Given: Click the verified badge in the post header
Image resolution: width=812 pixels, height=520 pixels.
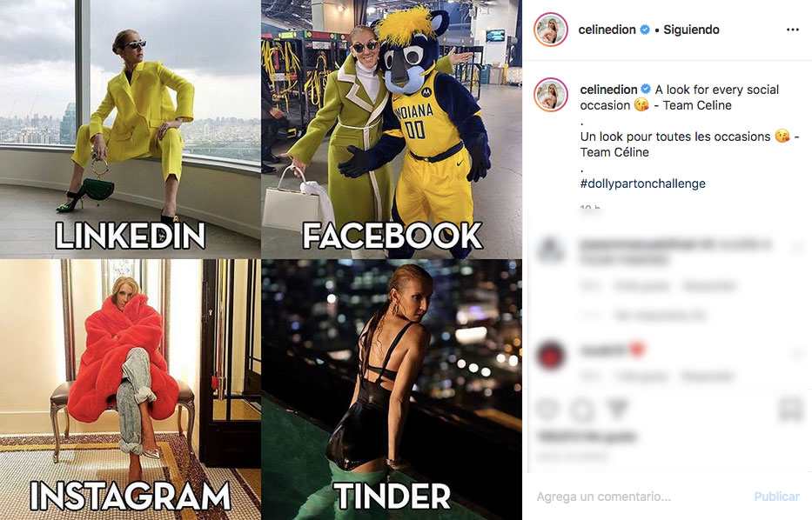Looking at the screenshot, I should [x=645, y=30].
